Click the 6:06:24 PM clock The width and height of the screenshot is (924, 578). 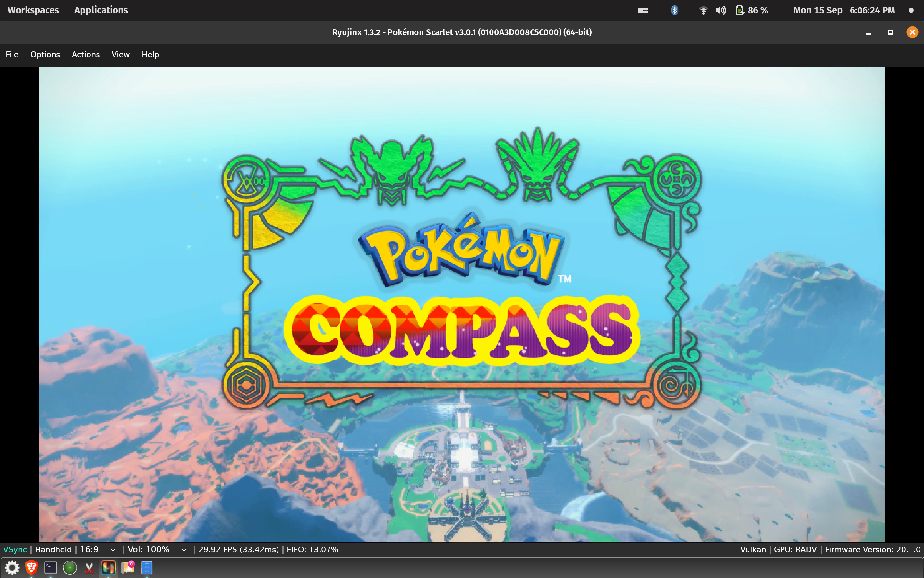pos(872,10)
